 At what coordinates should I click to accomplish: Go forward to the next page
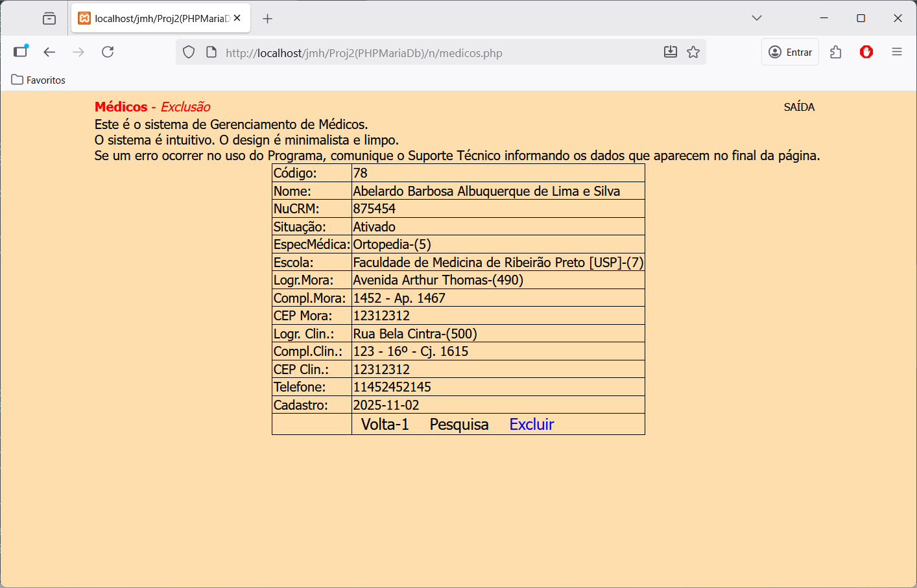[78, 52]
